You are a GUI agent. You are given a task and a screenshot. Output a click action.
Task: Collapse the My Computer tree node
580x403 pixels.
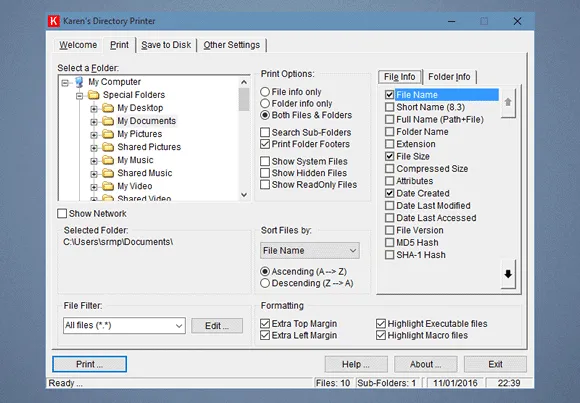click(x=65, y=83)
